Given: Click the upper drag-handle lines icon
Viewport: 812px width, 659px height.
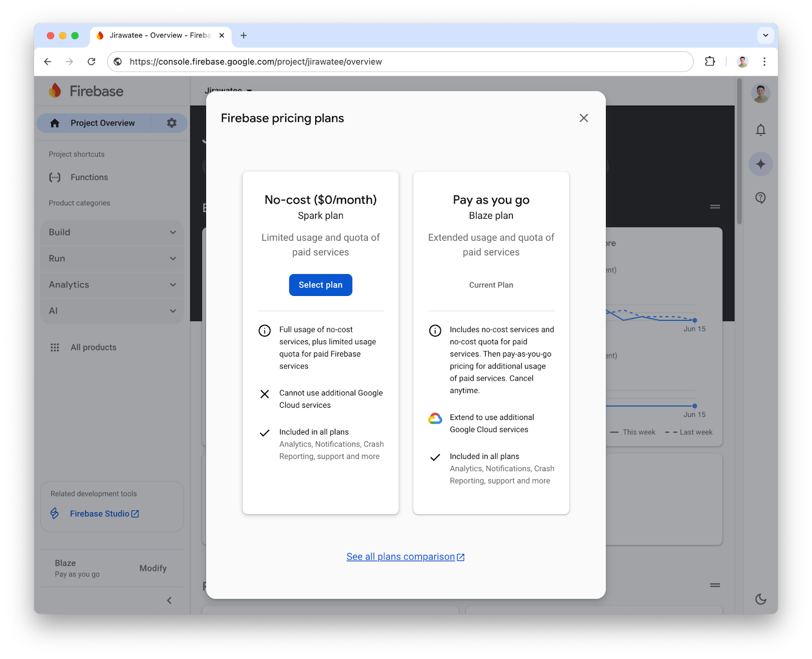Looking at the screenshot, I should pos(715,207).
